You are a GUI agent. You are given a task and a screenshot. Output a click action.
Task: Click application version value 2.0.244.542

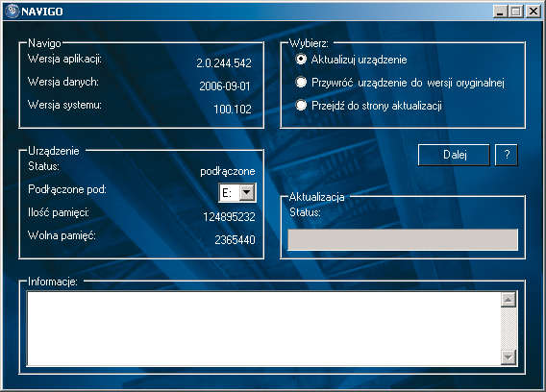click(224, 63)
